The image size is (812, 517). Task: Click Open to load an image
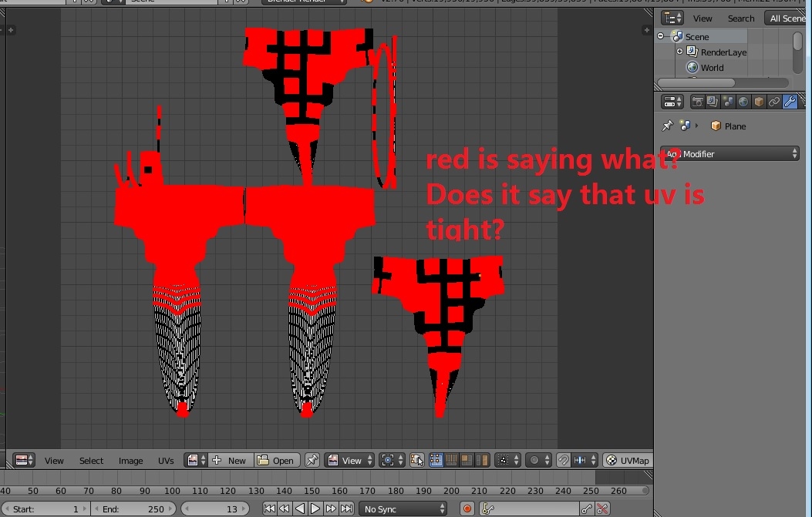tap(277, 460)
